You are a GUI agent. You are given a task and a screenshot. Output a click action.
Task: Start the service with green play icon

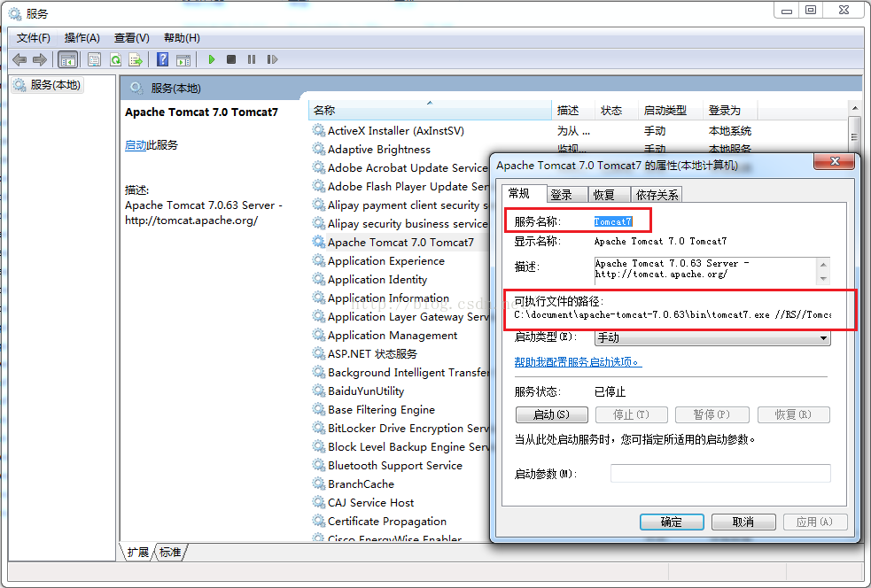click(211, 59)
